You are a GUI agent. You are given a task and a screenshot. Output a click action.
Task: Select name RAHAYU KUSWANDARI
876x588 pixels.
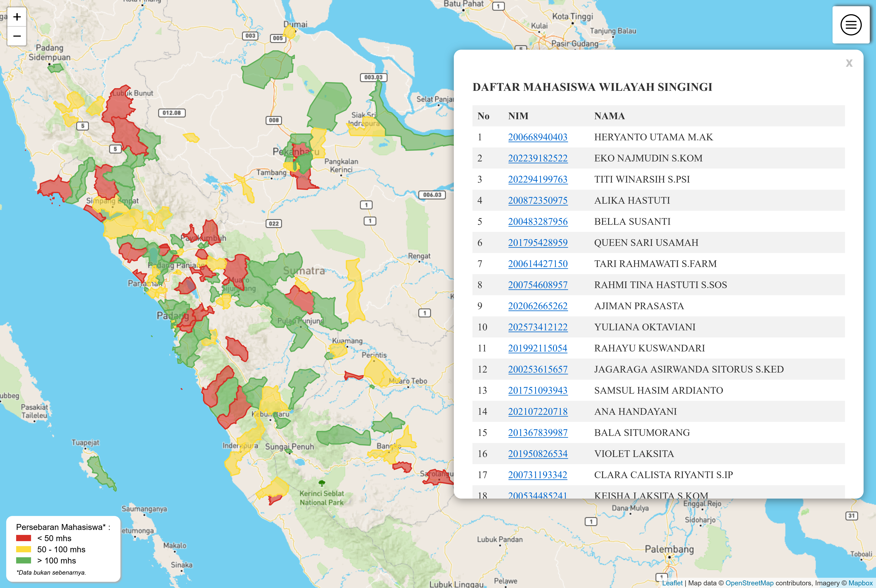[650, 348]
